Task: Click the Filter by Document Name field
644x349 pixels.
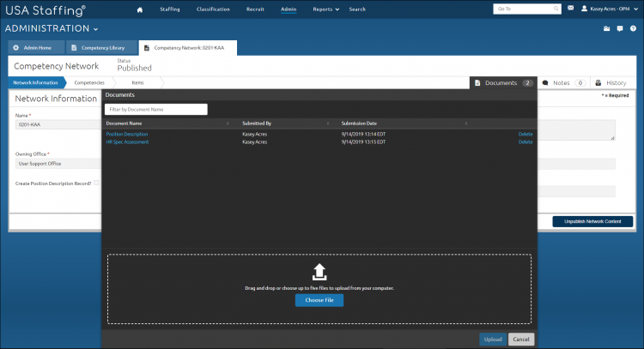Action: (x=156, y=110)
